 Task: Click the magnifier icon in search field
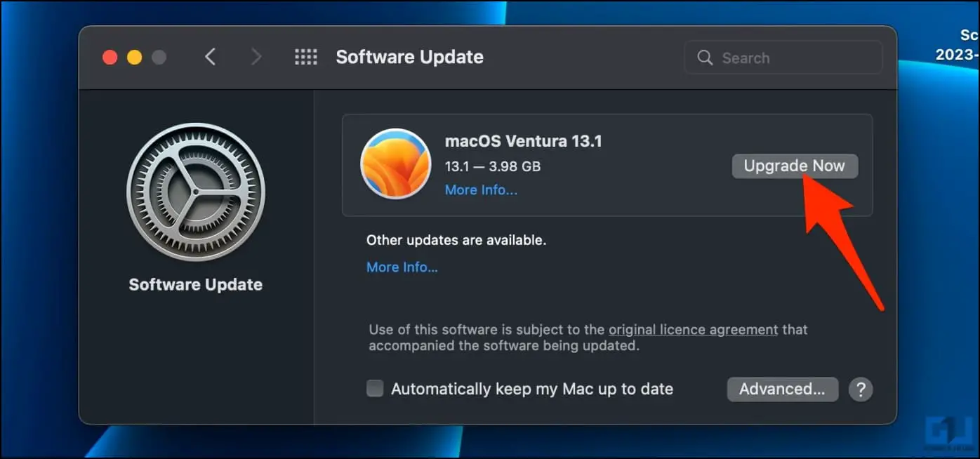705,58
